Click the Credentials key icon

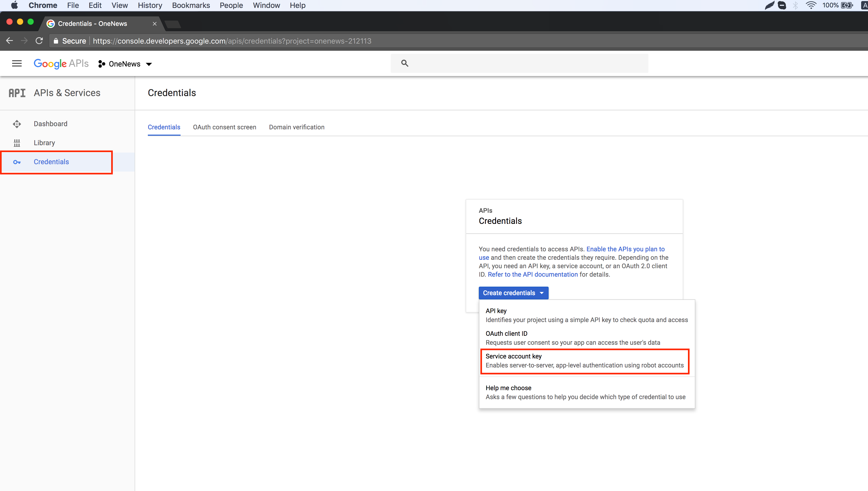click(x=17, y=162)
